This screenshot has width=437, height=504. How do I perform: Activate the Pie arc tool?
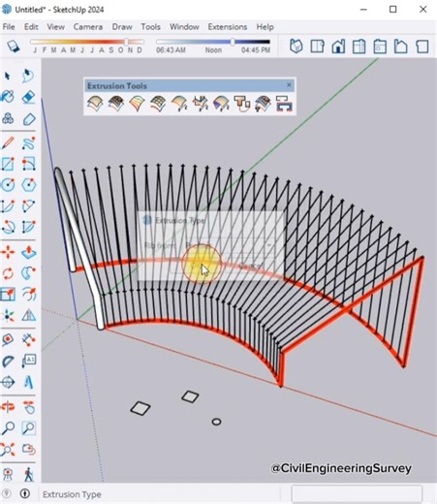coord(28,227)
